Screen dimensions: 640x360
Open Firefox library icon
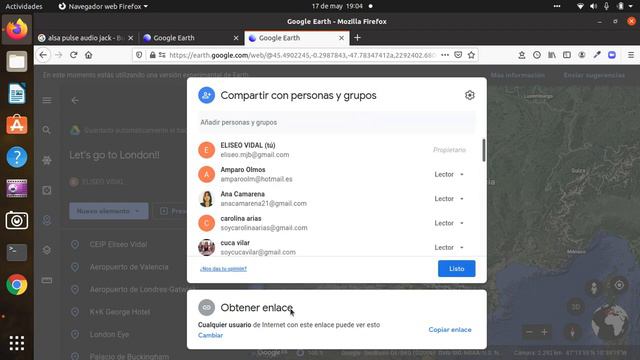pyautogui.click(x=552, y=55)
